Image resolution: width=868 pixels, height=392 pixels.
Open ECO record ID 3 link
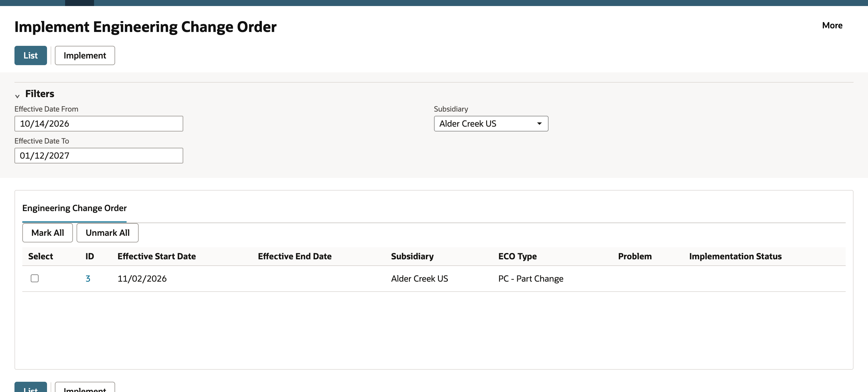tap(88, 279)
